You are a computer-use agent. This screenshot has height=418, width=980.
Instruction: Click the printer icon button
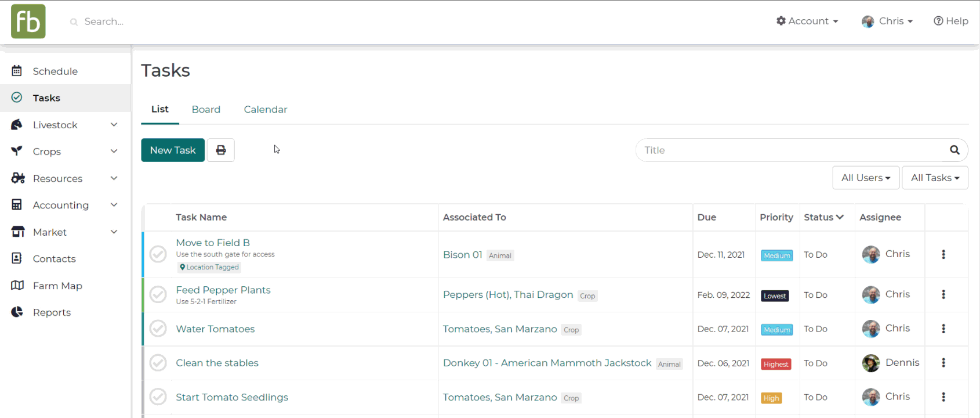221,150
